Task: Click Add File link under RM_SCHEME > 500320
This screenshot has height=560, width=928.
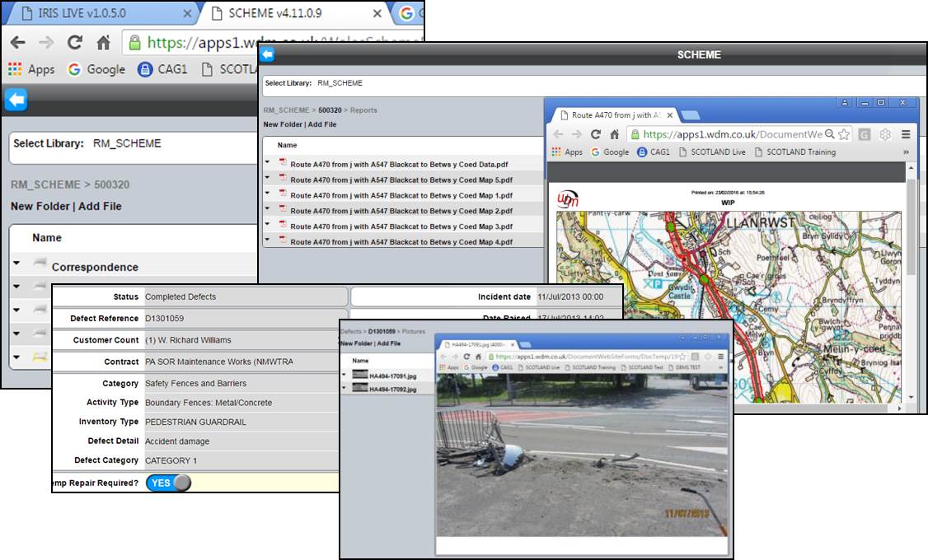Action: [x=100, y=206]
